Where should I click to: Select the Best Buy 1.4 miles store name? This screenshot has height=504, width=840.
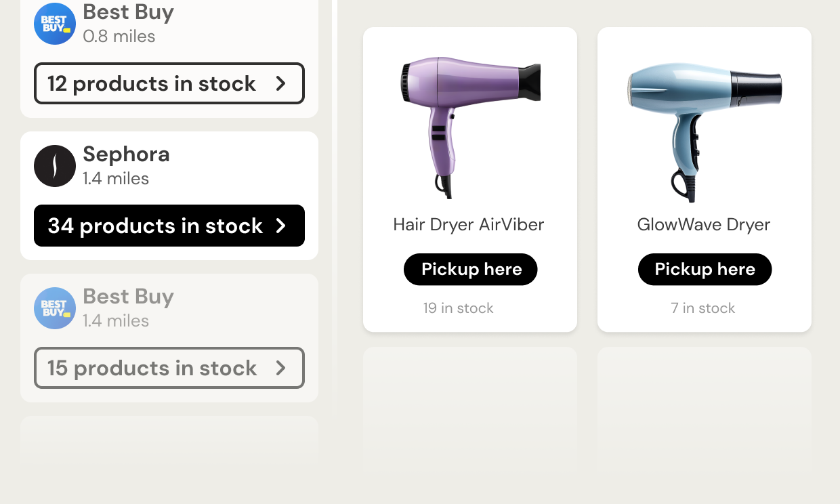[x=128, y=297]
